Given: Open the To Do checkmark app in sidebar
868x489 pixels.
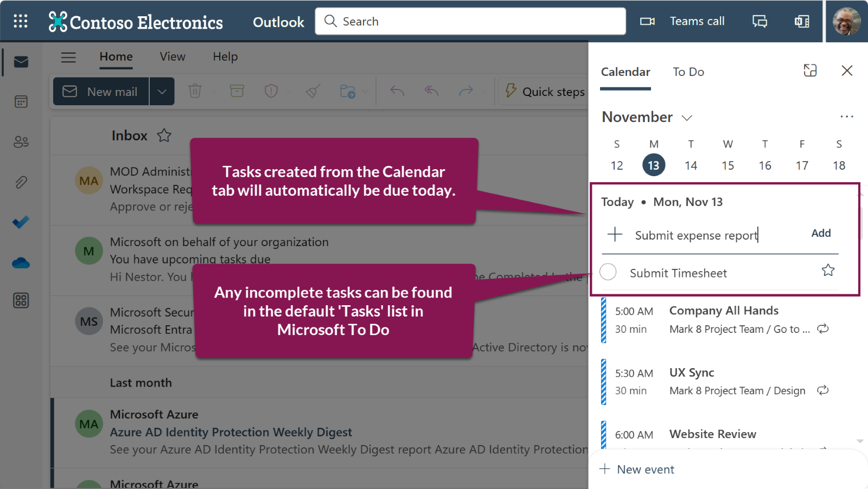Looking at the screenshot, I should 21,222.
